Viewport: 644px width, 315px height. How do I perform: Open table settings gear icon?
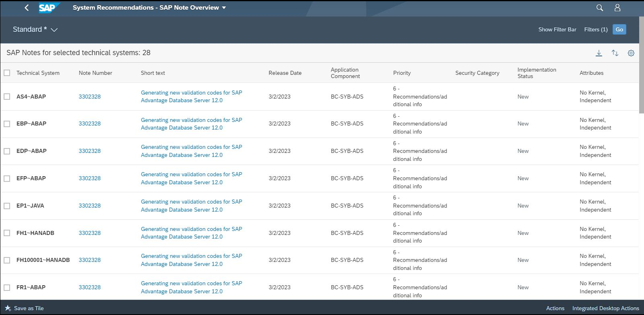coord(631,53)
